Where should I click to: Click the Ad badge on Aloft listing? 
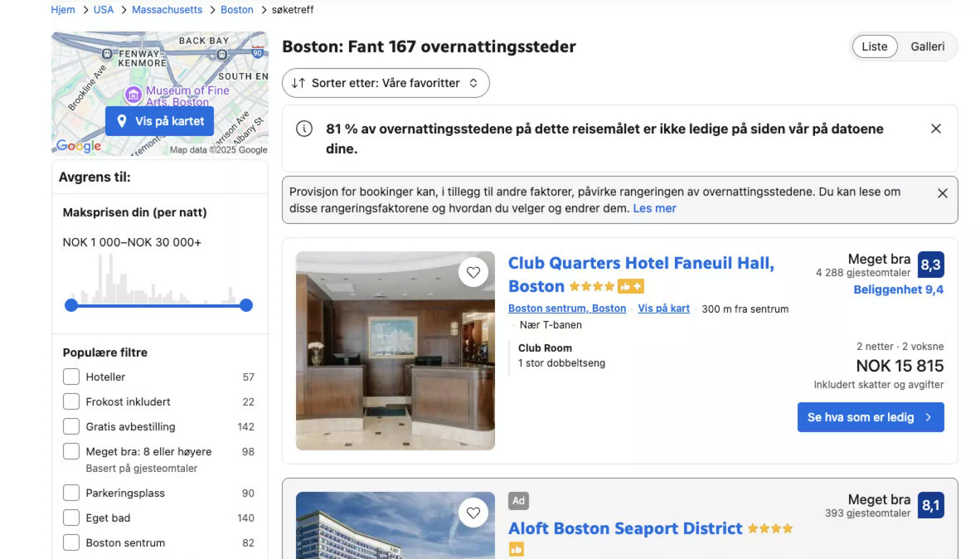(x=518, y=501)
